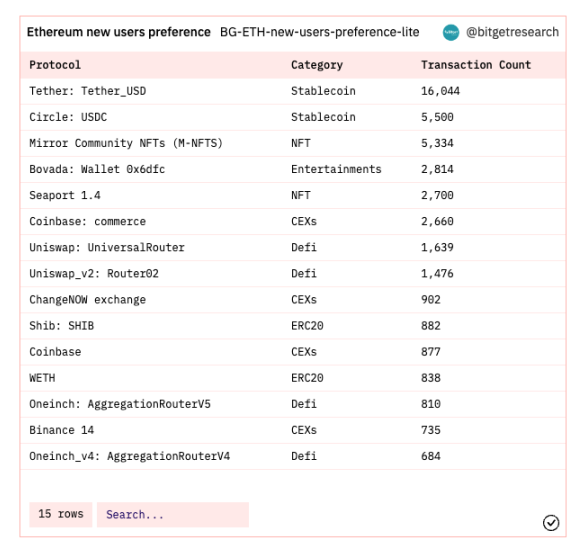
Task: Click the 810 transaction count value
Action: click(x=431, y=404)
